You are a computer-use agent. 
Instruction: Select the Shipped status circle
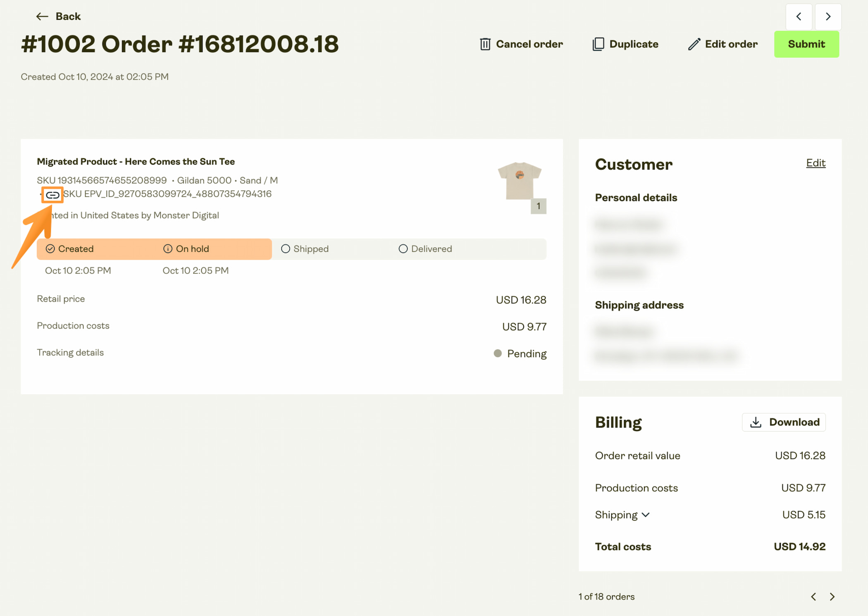click(285, 249)
